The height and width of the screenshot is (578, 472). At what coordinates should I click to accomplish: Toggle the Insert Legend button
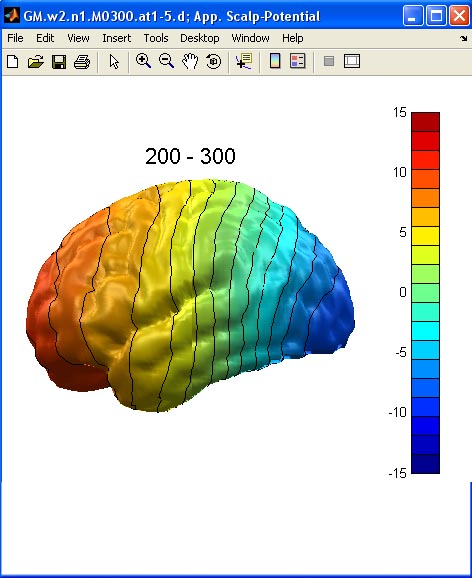(x=298, y=61)
